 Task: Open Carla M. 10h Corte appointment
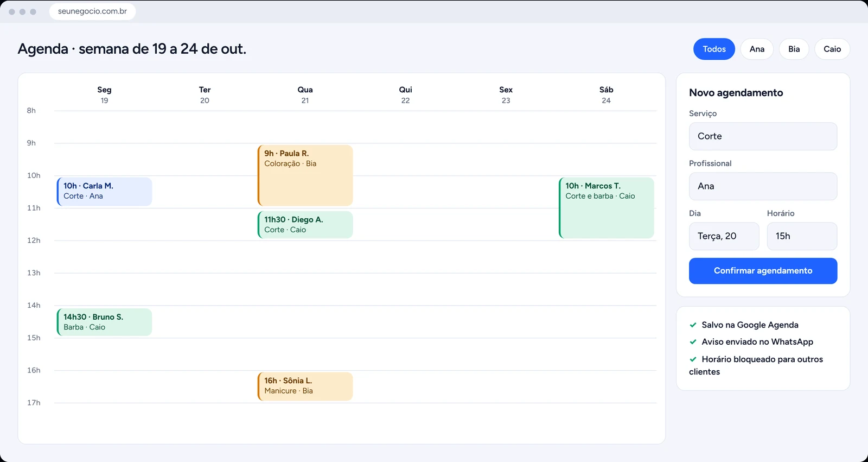click(x=104, y=192)
